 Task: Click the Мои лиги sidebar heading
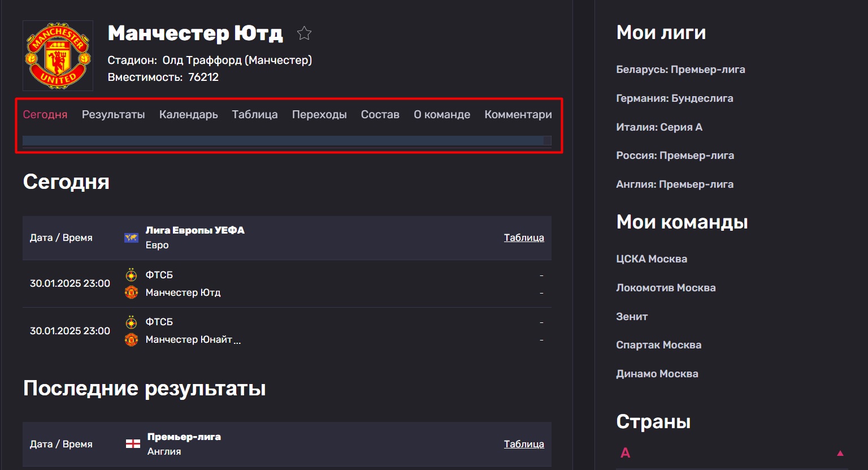pyautogui.click(x=661, y=32)
